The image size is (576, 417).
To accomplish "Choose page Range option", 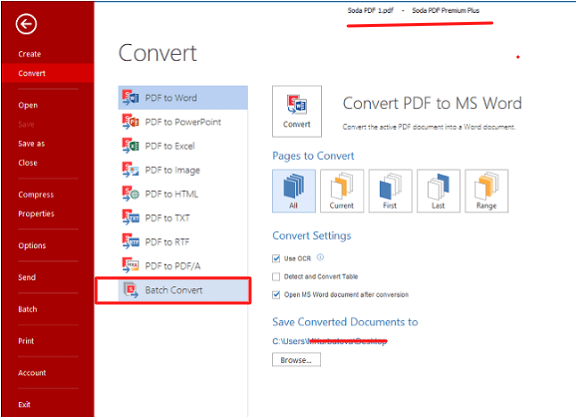I will pos(487,191).
